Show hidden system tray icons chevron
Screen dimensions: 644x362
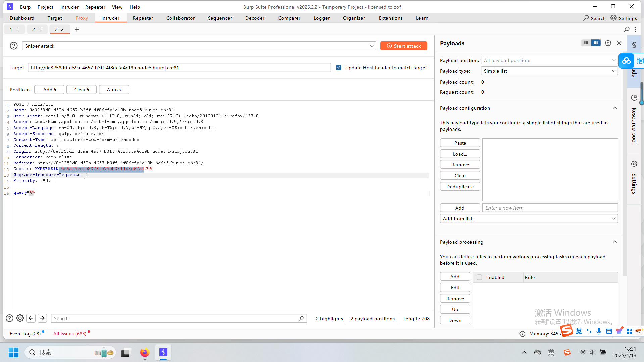pyautogui.click(x=524, y=352)
